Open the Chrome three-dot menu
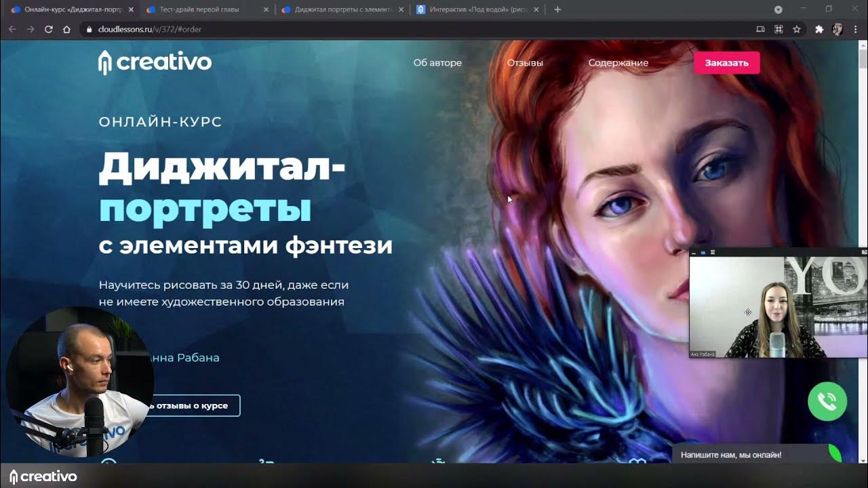This screenshot has width=868, height=488. tap(856, 29)
